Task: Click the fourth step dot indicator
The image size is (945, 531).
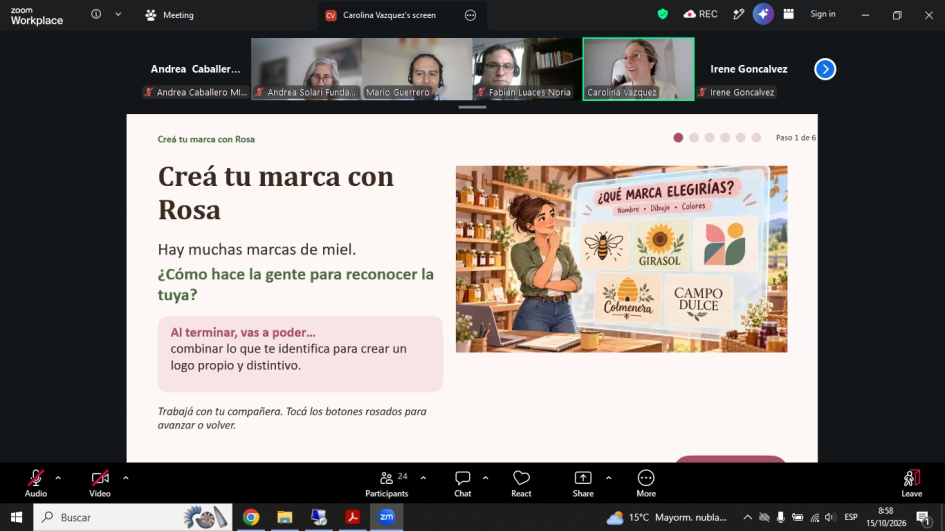Action: tap(725, 138)
